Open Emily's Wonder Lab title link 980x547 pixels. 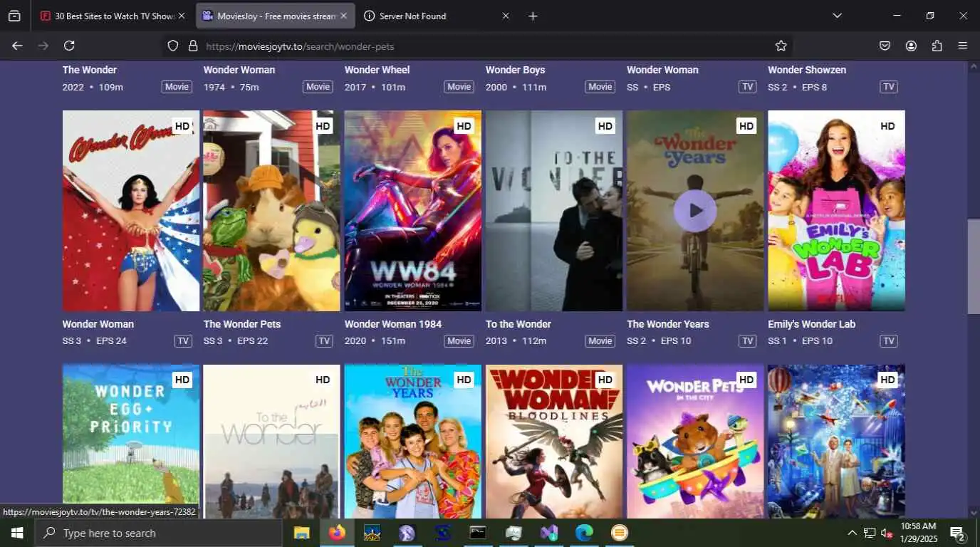(812, 324)
